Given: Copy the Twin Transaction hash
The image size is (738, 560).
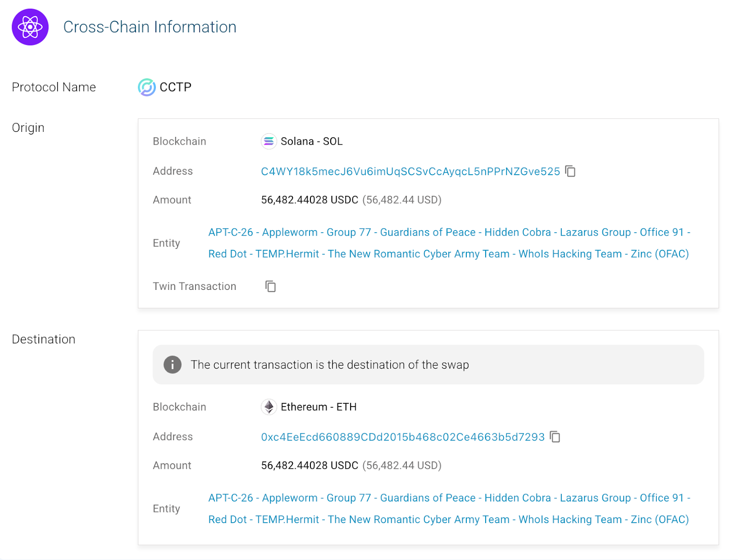Looking at the screenshot, I should pyautogui.click(x=270, y=286).
